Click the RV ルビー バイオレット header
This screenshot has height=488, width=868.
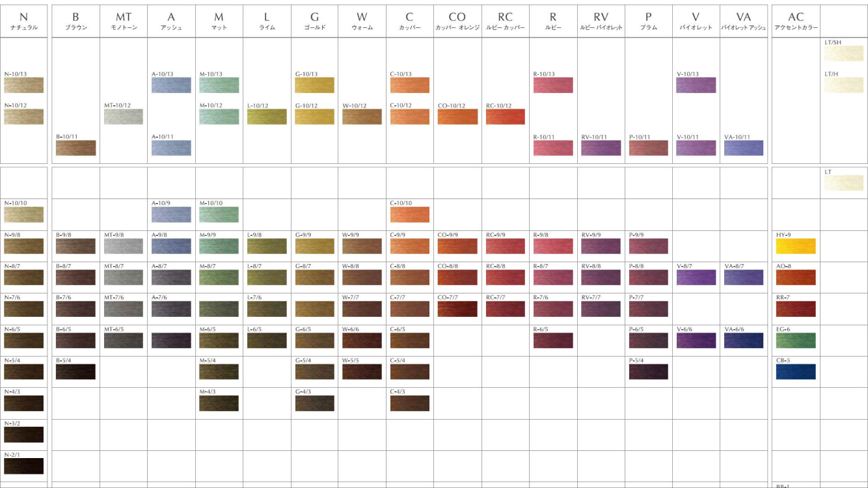point(601,21)
